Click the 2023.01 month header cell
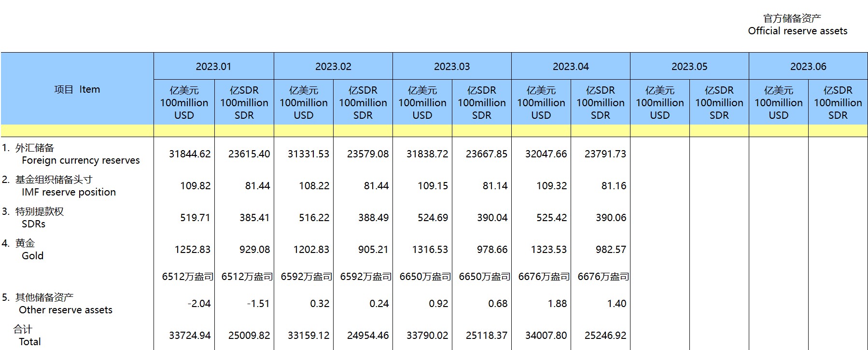The width and height of the screenshot is (868, 350). (213, 67)
